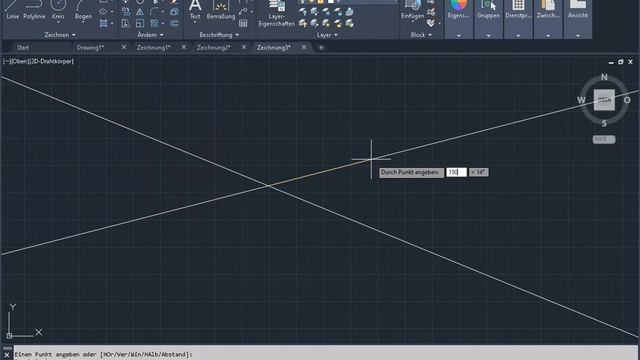Select the Polylinie tool
Screen dimensions: 640x360
coord(34,9)
